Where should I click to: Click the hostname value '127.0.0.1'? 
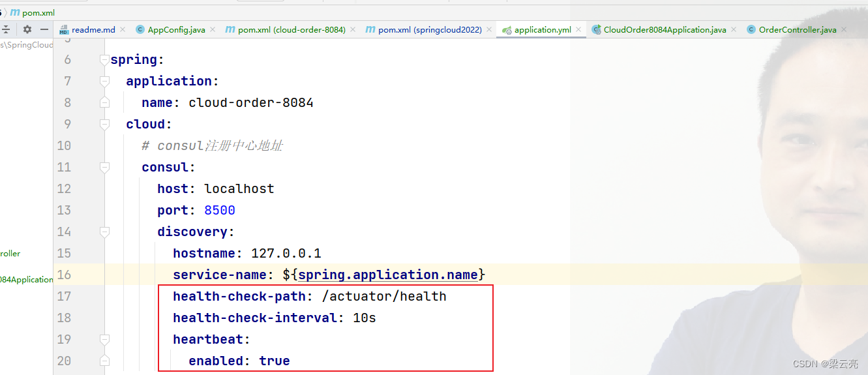pos(286,253)
